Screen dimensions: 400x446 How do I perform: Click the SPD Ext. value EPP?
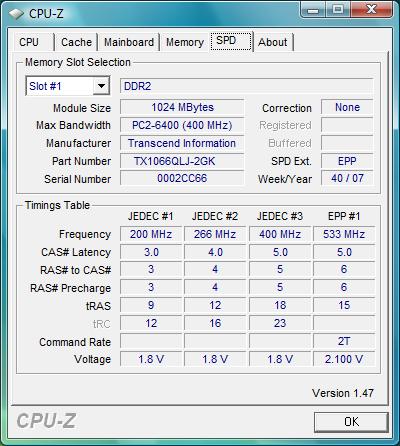coord(347,161)
